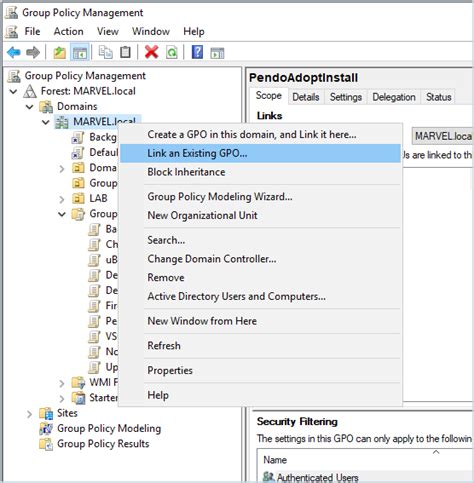The image size is (474, 483).
Task: Toggle the Show/Hide Console Tree icon
Action: 80,52
